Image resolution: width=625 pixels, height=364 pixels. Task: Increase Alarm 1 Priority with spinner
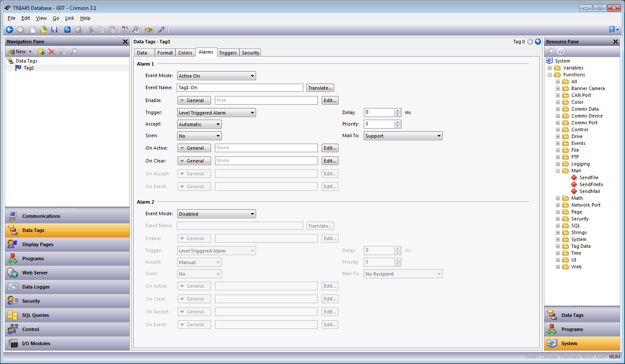398,122
